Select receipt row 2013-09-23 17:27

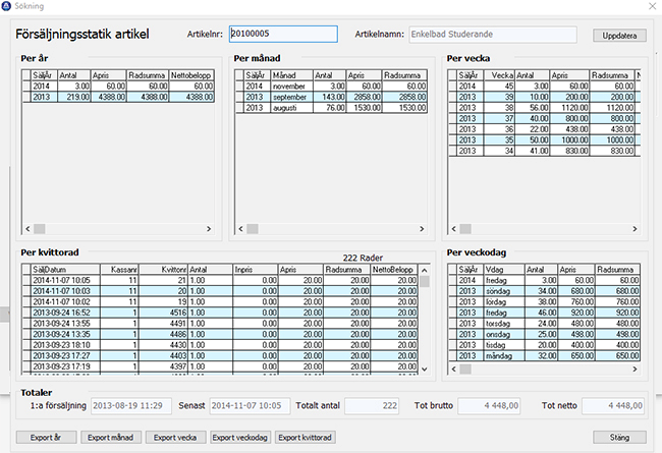point(220,356)
